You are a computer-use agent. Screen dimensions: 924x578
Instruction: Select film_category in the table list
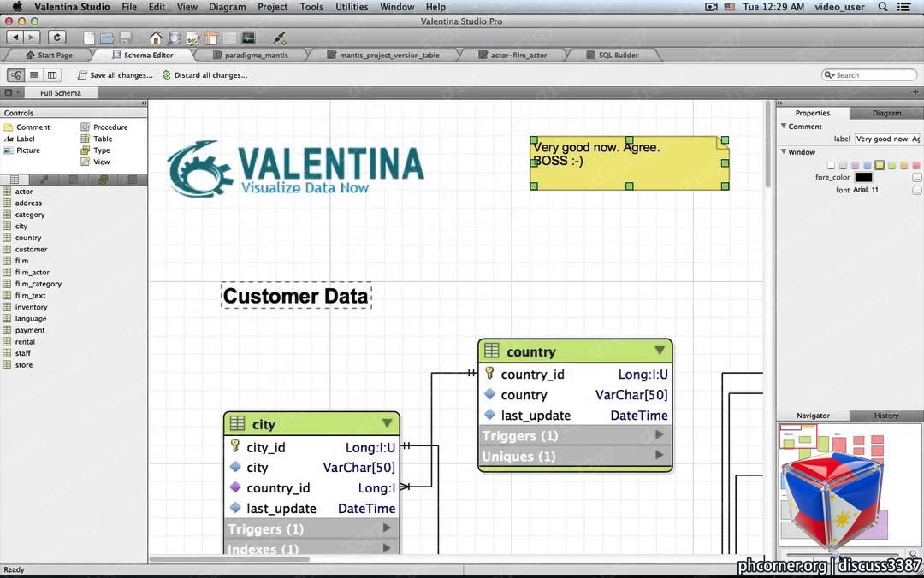38,284
